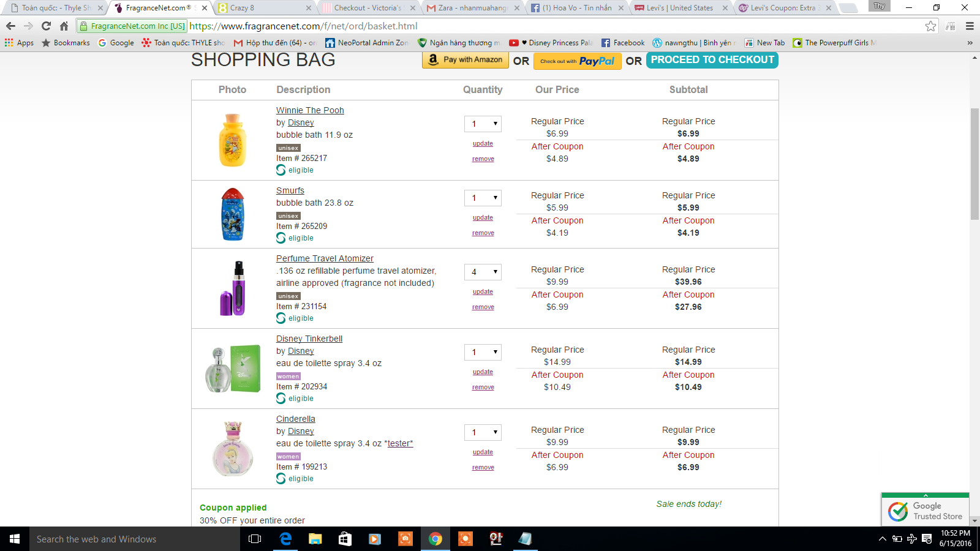Reload the page with the refresh icon

coord(46,26)
